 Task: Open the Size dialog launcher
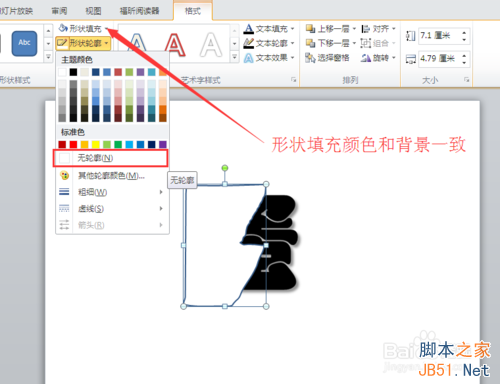(467, 80)
